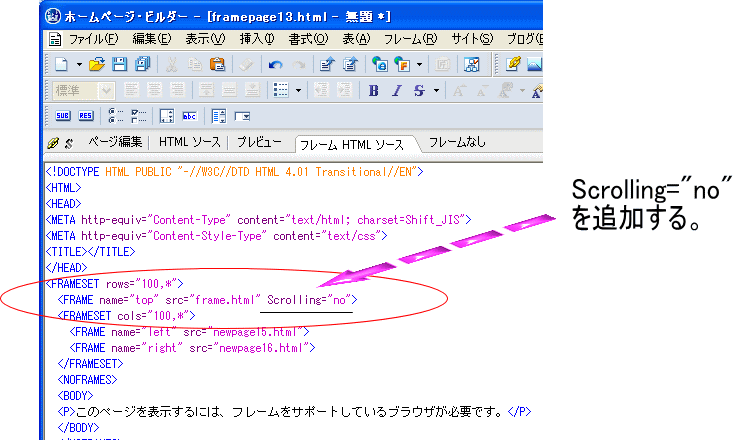Click the first page publish icon
Screen dimensions: 735x440
(327, 64)
